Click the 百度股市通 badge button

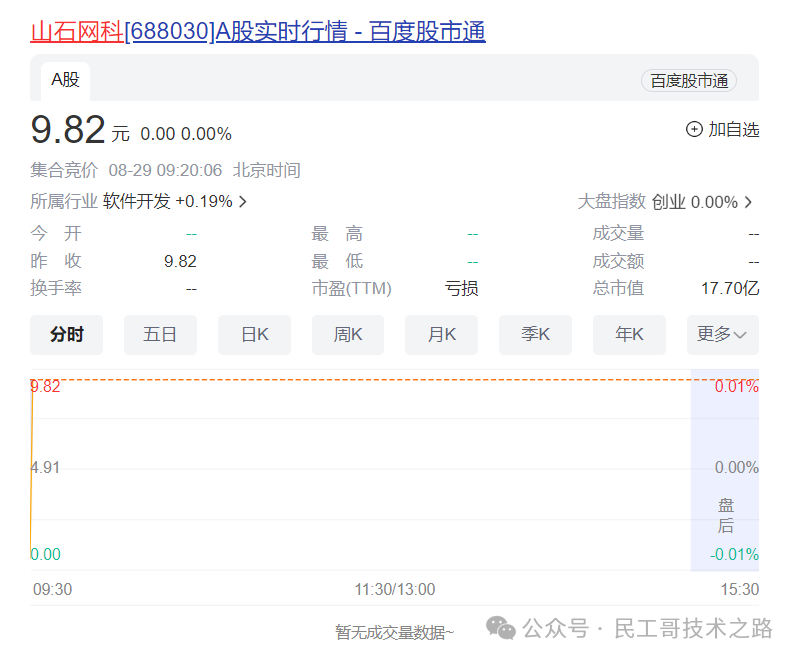point(689,81)
